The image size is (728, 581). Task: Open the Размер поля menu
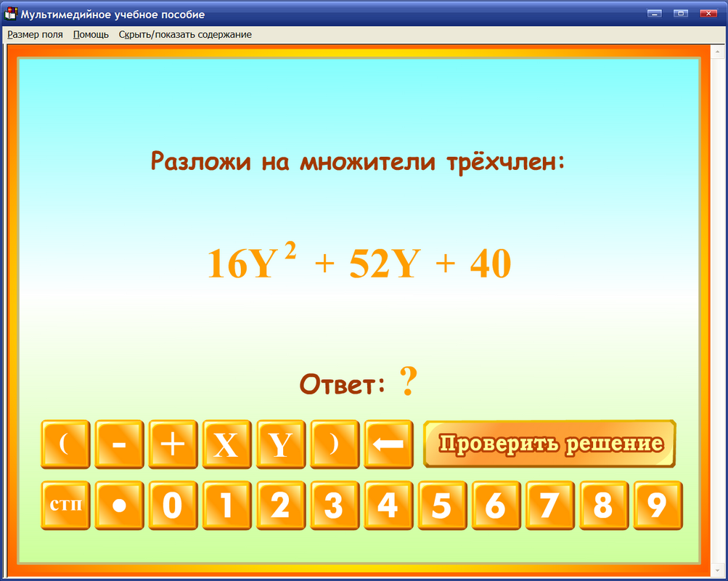pyautogui.click(x=35, y=34)
